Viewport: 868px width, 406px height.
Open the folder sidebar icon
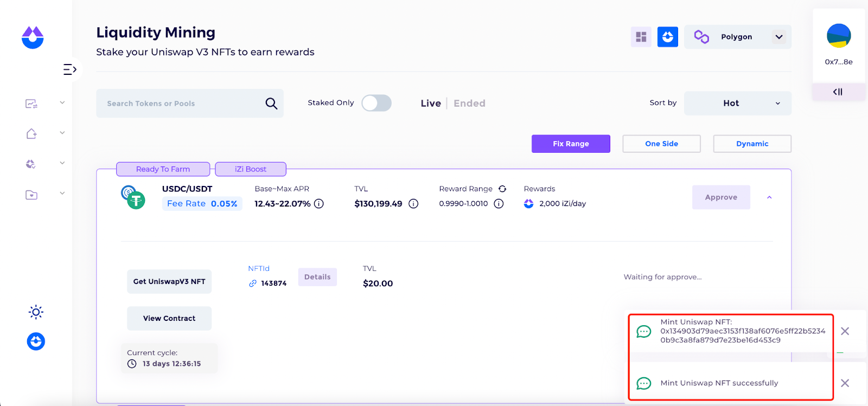click(x=31, y=195)
